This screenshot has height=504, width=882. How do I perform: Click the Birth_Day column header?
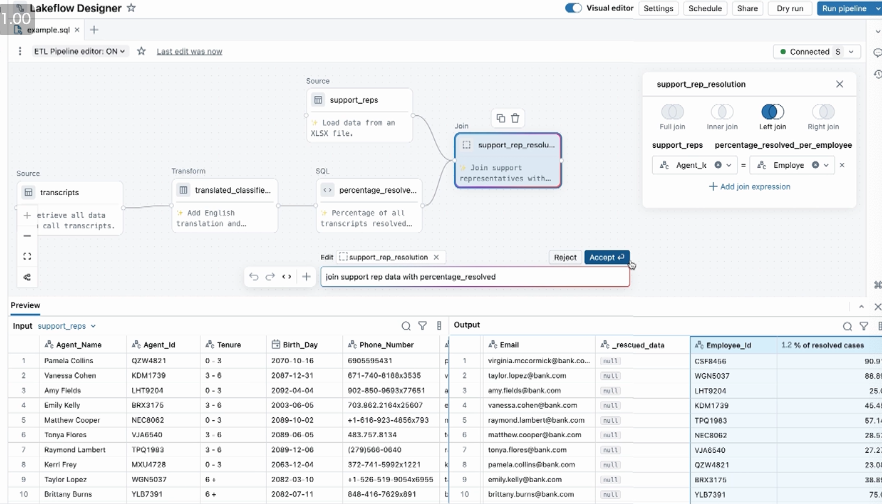click(x=304, y=345)
